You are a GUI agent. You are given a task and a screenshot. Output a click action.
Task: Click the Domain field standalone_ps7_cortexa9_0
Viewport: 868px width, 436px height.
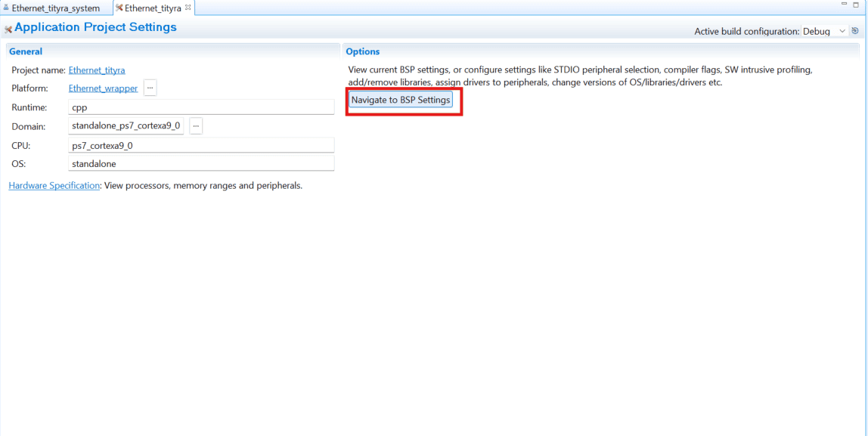point(126,126)
